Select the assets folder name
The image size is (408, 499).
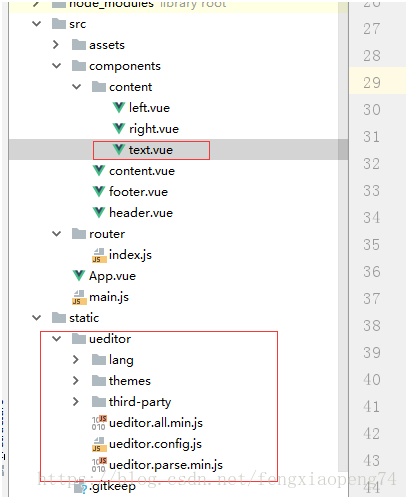tap(107, 45)
